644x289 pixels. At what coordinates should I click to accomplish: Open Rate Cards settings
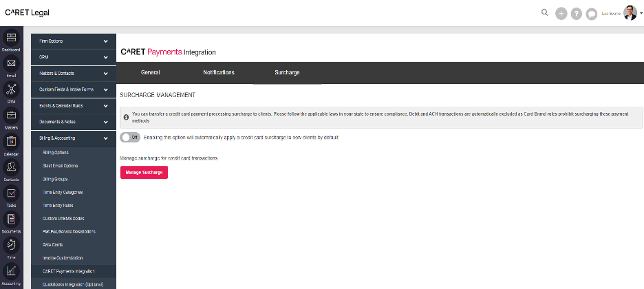point(52,245)
